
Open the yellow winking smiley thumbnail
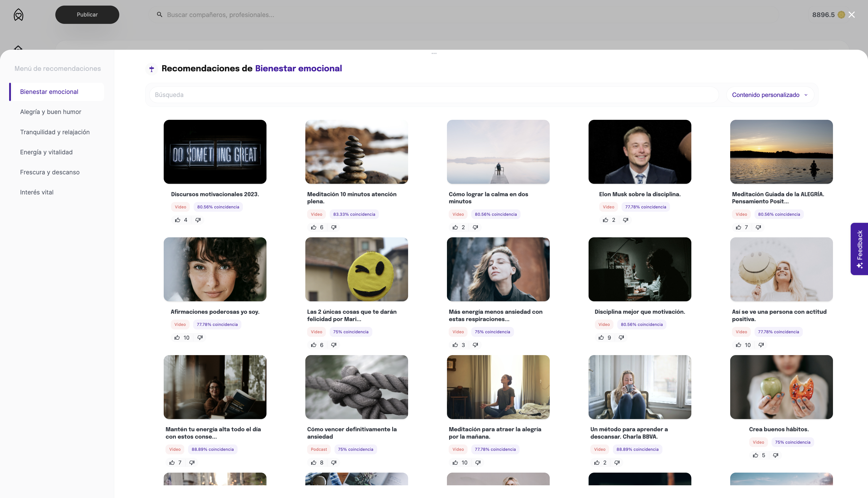356,269
